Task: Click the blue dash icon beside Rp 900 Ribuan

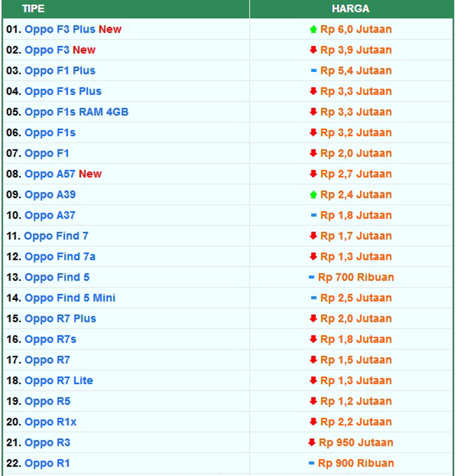Action: tap(311, 463)
